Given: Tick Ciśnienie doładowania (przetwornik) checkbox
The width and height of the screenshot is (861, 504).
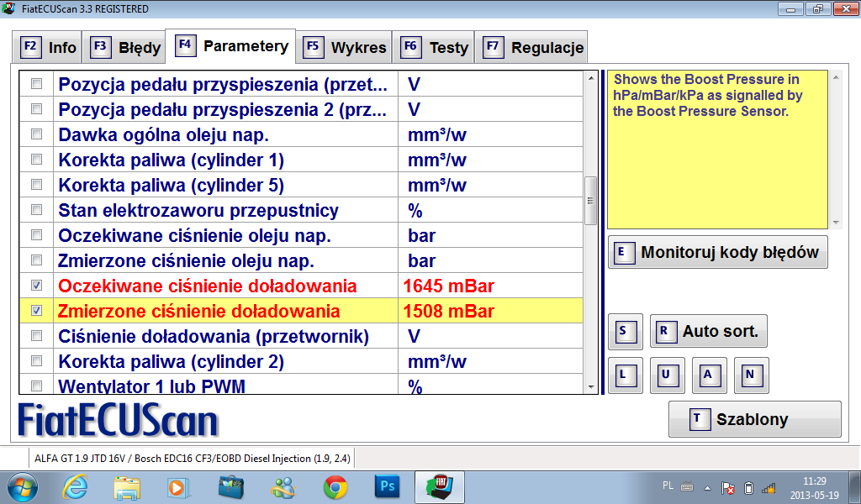Looking at the screenshot, I should pyautogui.click(x=36, y=336).
